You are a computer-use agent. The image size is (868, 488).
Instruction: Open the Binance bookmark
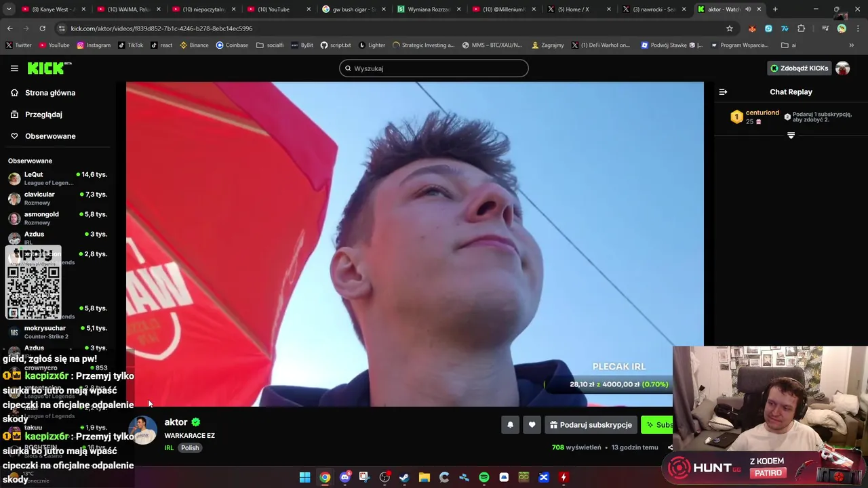coord(193,45)
